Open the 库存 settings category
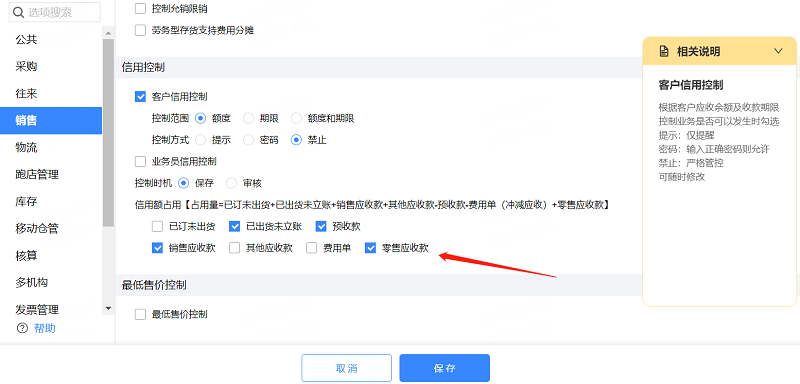Image resolution: width=800 pixels, height=384 pixels. 51,201
